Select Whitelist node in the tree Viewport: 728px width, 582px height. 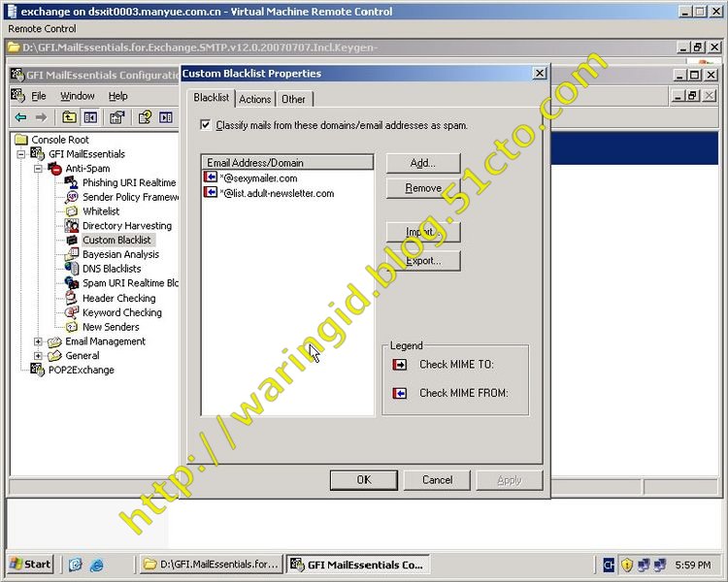pos(101,211)
